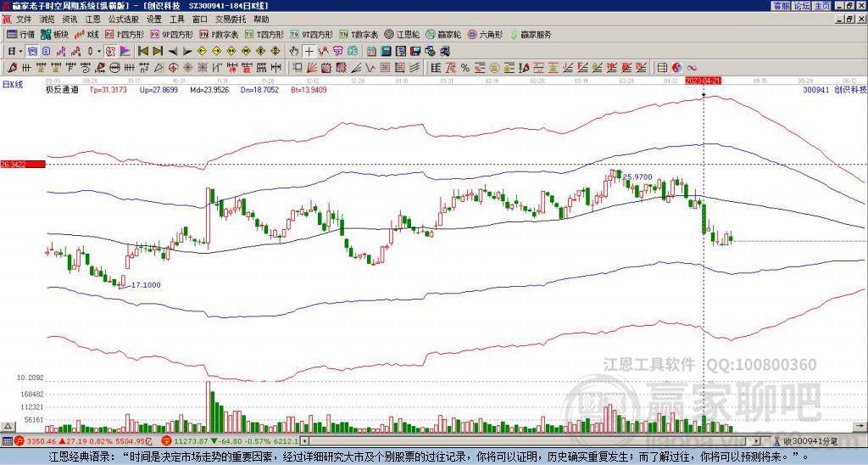
Task: Move chart left with black left arrow
Action: (173, 52)
